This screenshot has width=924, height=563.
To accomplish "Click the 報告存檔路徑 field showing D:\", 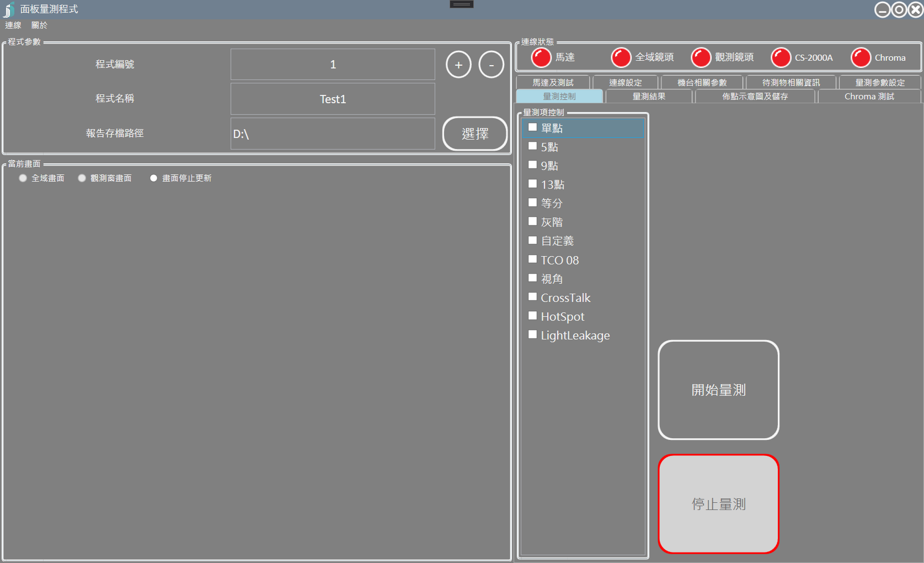I will (333, 134).
